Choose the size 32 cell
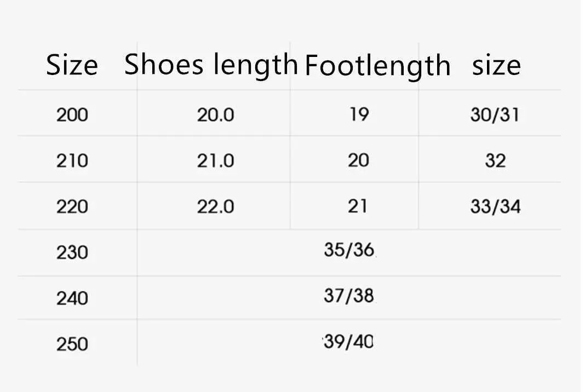Screen dimensions: 585x392 point(495,161)
